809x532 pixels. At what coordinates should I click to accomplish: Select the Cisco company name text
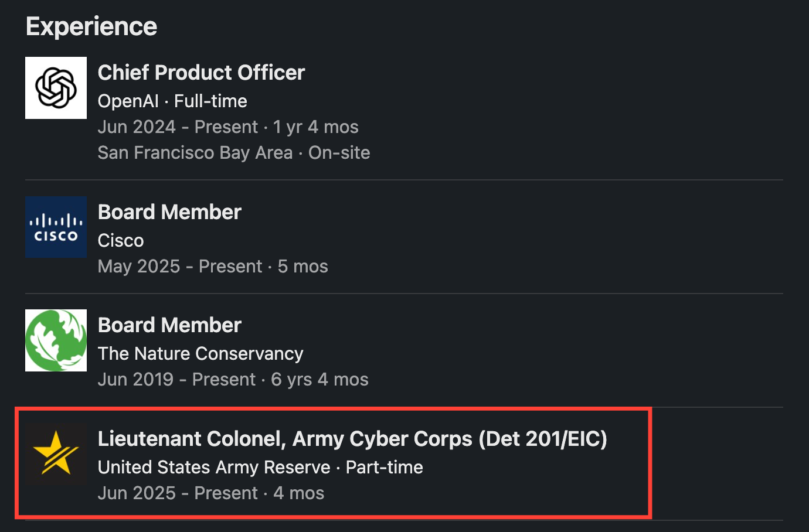click(121, 241)
